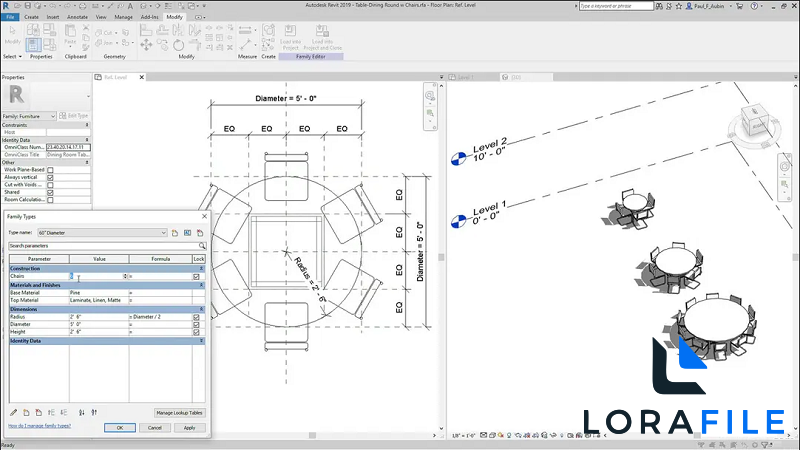Toggle the Always vertical checkbox

click(x=50, y=178)
